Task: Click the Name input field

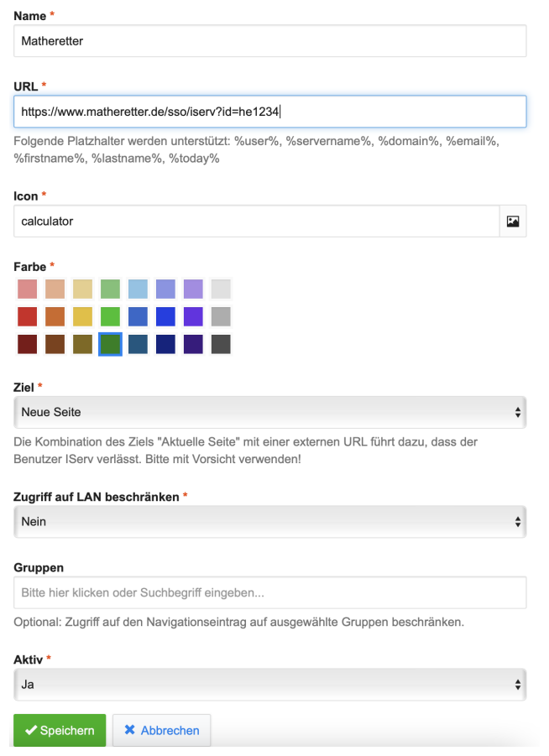Action: coord(269,40)
